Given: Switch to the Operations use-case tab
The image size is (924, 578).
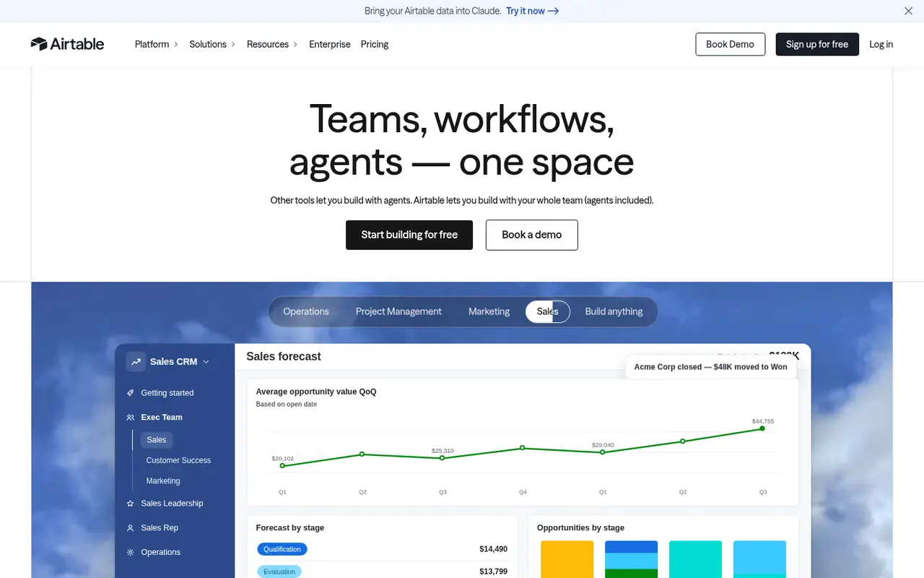Looking at the screenshot, I should coord(306,311).
